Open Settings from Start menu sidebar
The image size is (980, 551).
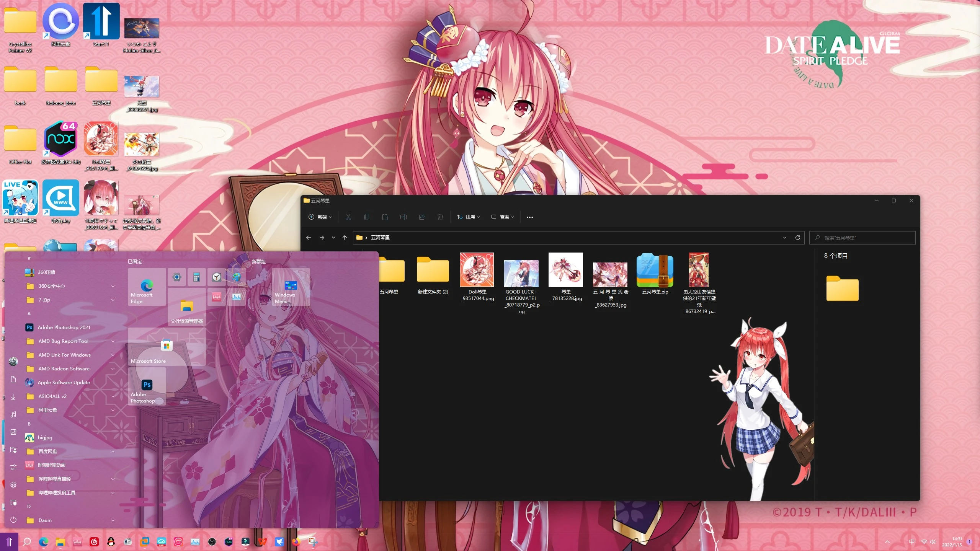point(13,485)
